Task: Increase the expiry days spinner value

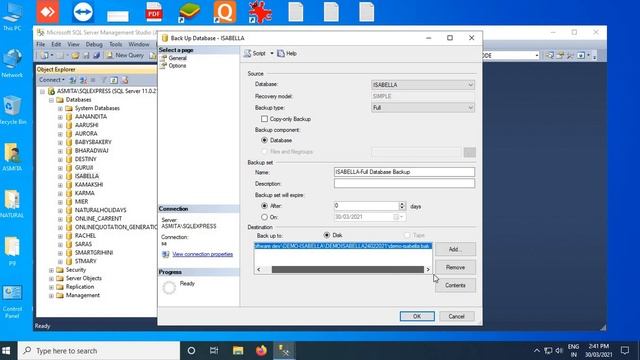Action: click(x=402, y=204)
